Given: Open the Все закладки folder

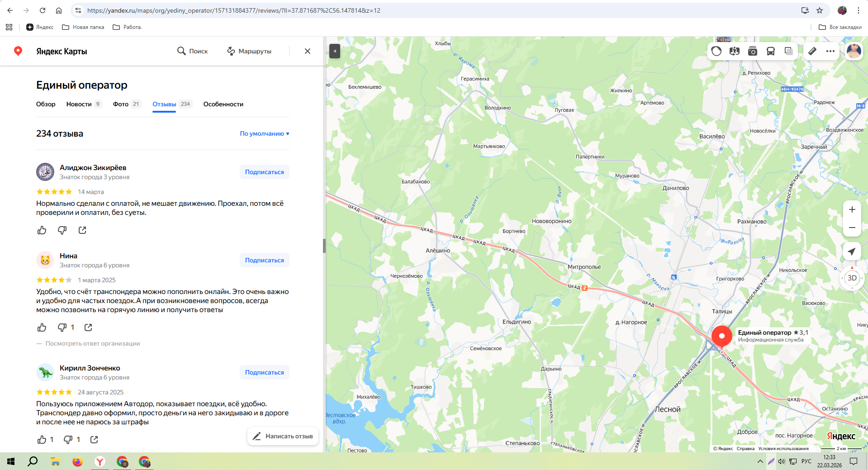Looking at the screenshot, I should click(840, 27).
